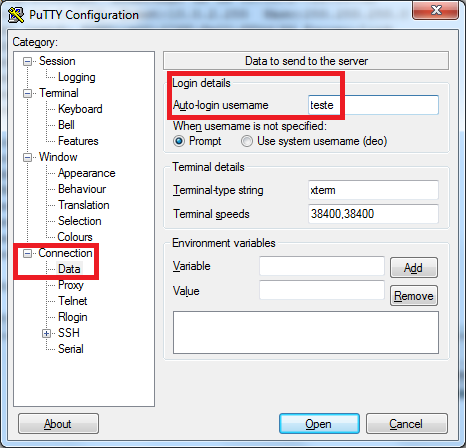
Task: Open the Logging category
Action: pyautogui.click(x=77, y=77)
